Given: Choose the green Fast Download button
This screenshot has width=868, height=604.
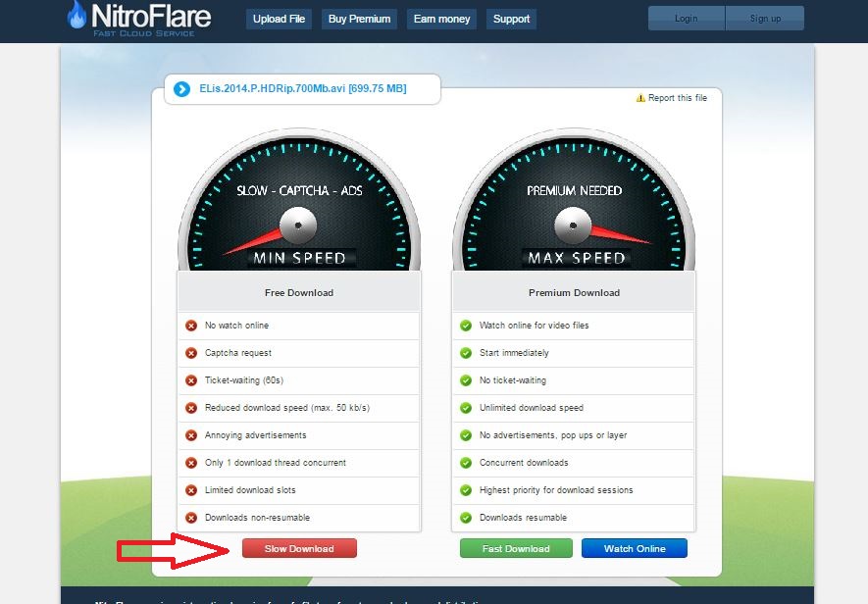Looking at the screenshot, I should pos(516,549).
